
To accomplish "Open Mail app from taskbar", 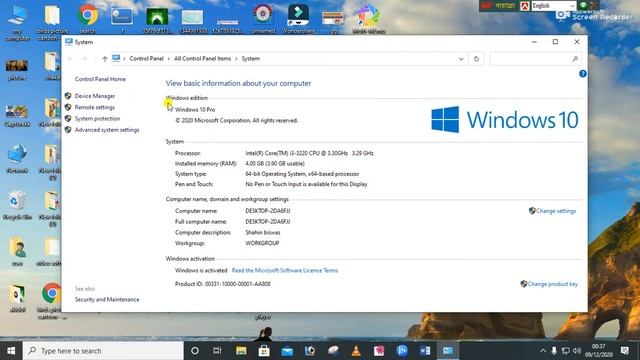I will [x=287, y=351].
